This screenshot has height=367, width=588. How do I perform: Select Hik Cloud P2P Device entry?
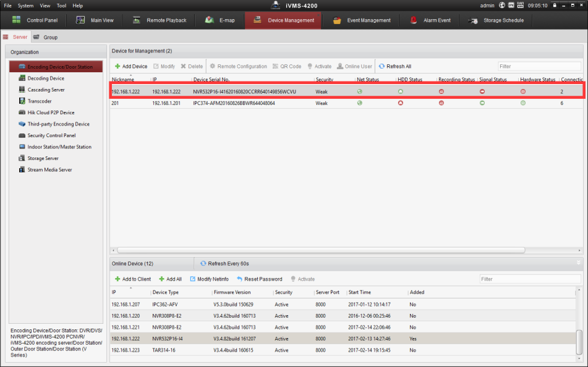51,112
